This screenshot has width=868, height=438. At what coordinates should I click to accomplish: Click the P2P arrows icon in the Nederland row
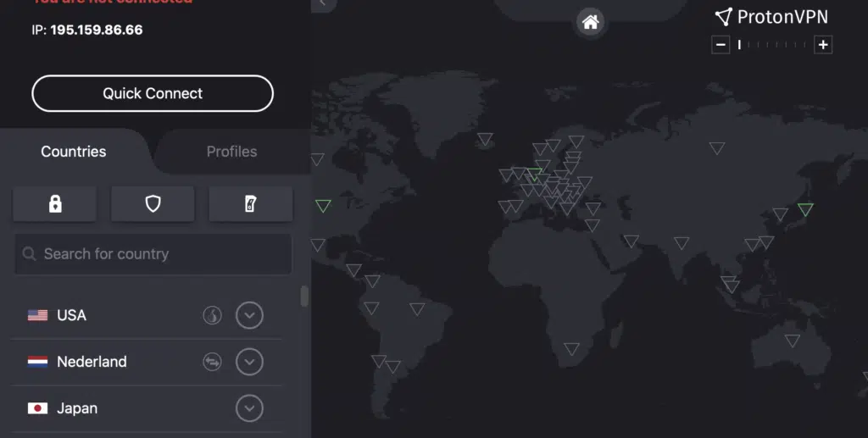[x=212, y=362]
